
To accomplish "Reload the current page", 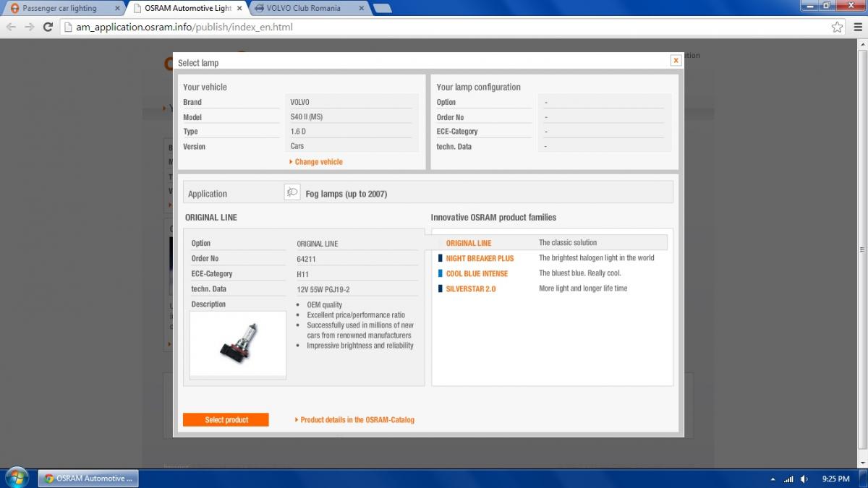I will (48, 27).
